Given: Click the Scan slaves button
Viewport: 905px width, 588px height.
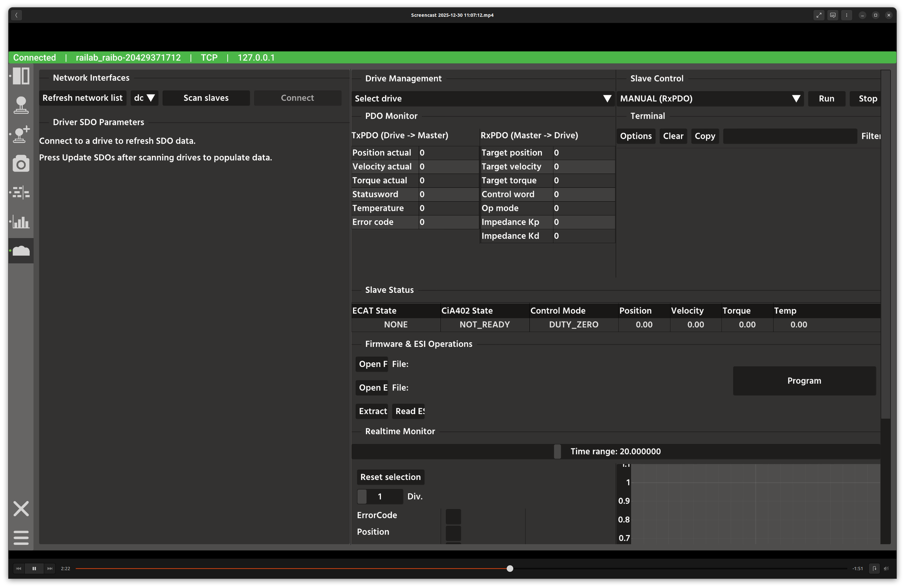Looking at the screenshot, I should tap(206, 98).
